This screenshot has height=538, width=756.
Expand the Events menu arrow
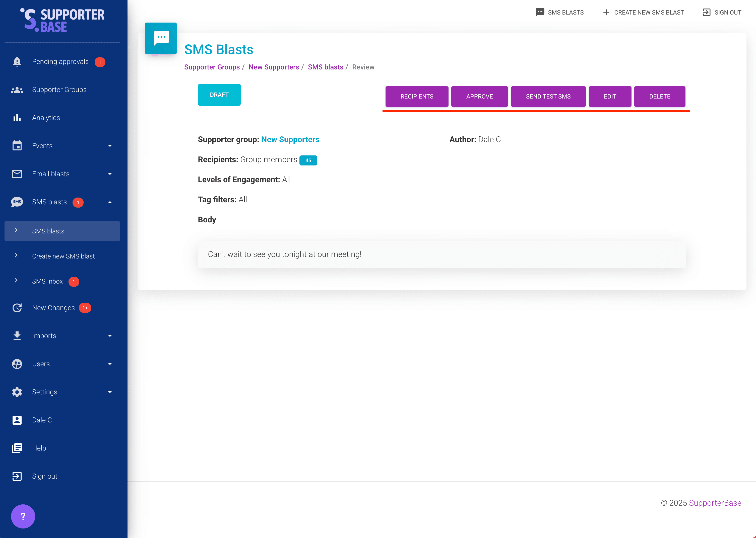pos(110,146)
